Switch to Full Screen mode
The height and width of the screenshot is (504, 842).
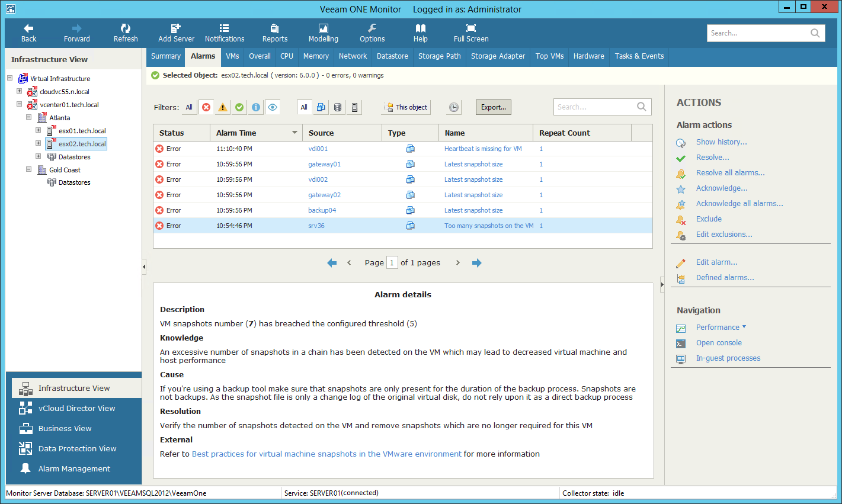(471, 33)
